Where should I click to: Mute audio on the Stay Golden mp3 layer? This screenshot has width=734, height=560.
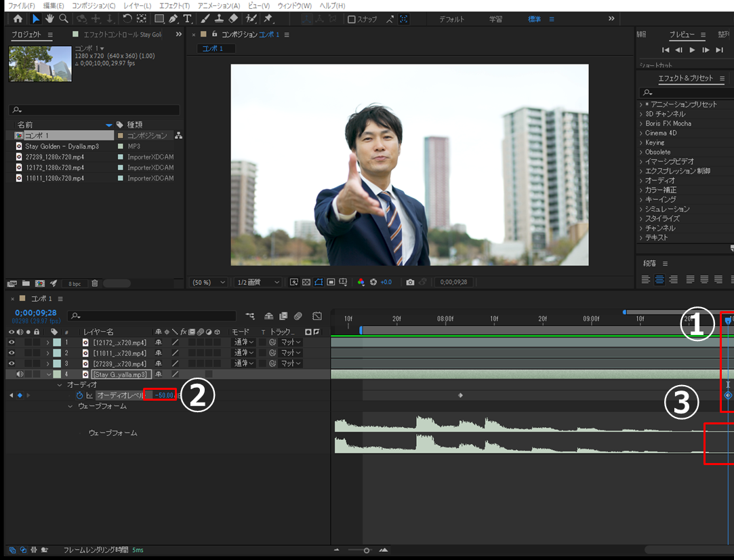(20, 374)
